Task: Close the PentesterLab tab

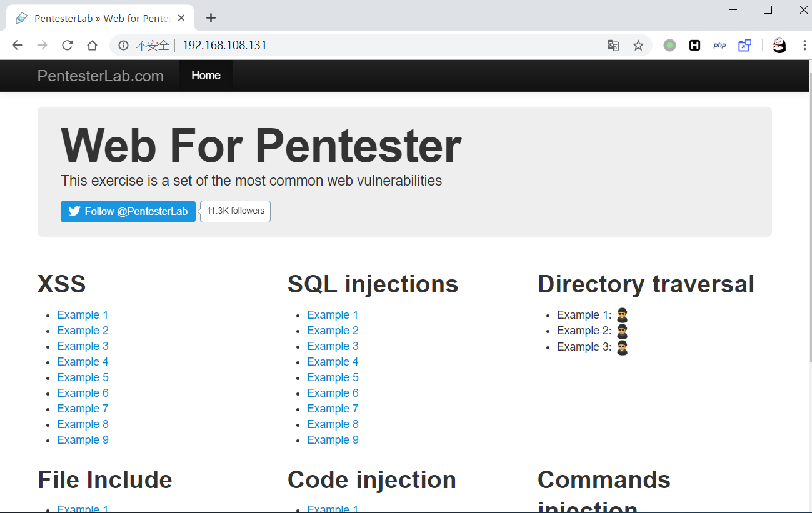Action: [x=181, y=18]
